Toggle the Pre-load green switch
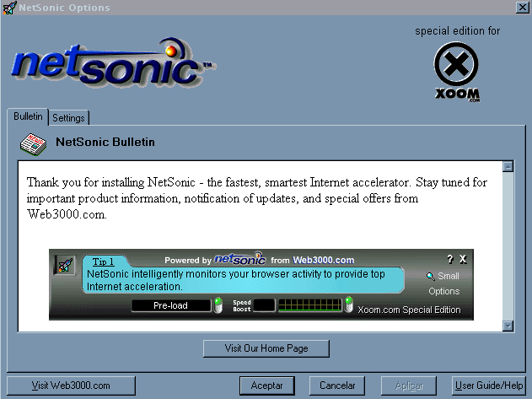 point(218,305)
